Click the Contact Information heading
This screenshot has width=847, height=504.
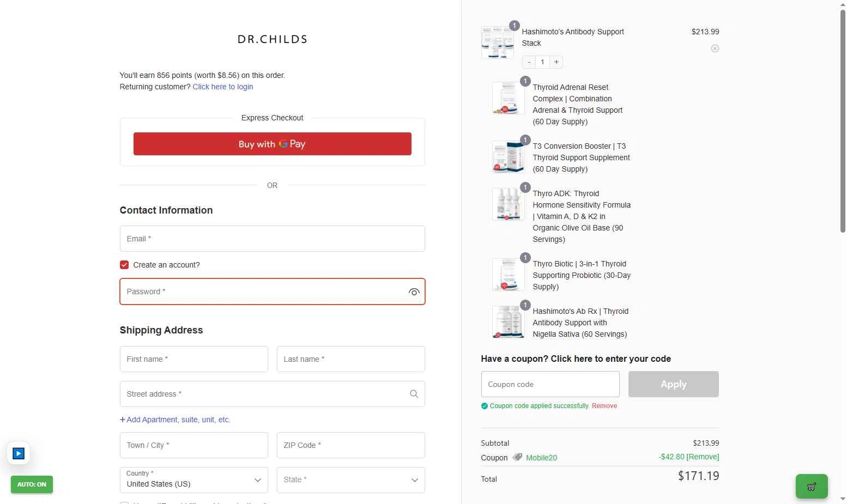(166, 210)
